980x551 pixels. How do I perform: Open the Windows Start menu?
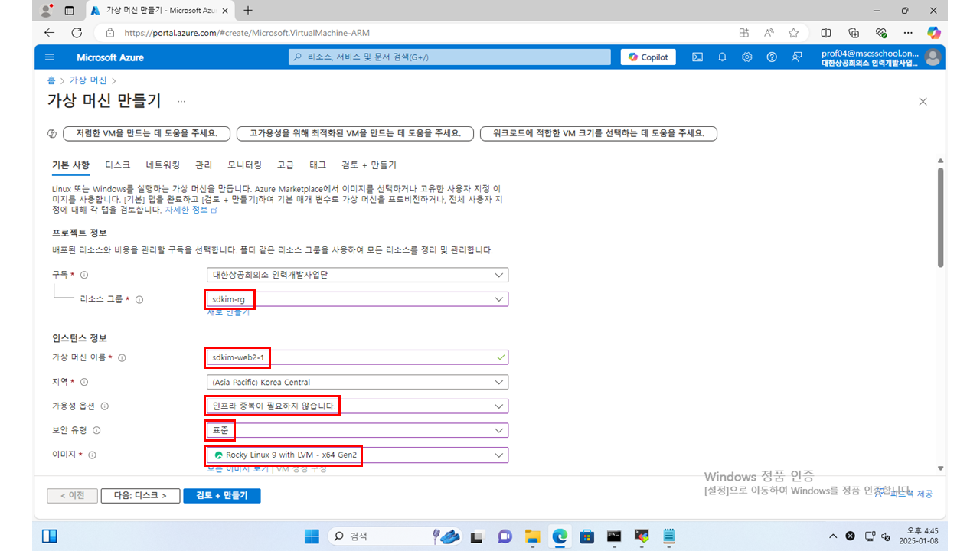pos(312,536)
